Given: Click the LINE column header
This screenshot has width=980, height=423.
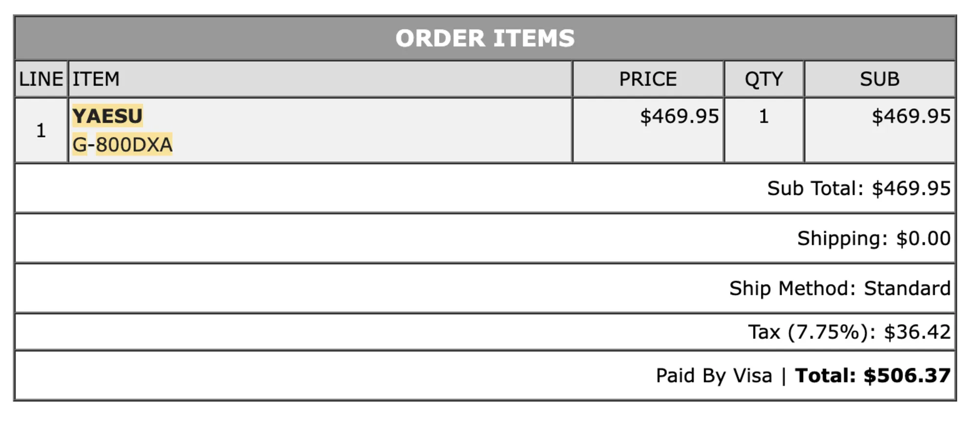Looking at the screenshot, I should point(41,79).
